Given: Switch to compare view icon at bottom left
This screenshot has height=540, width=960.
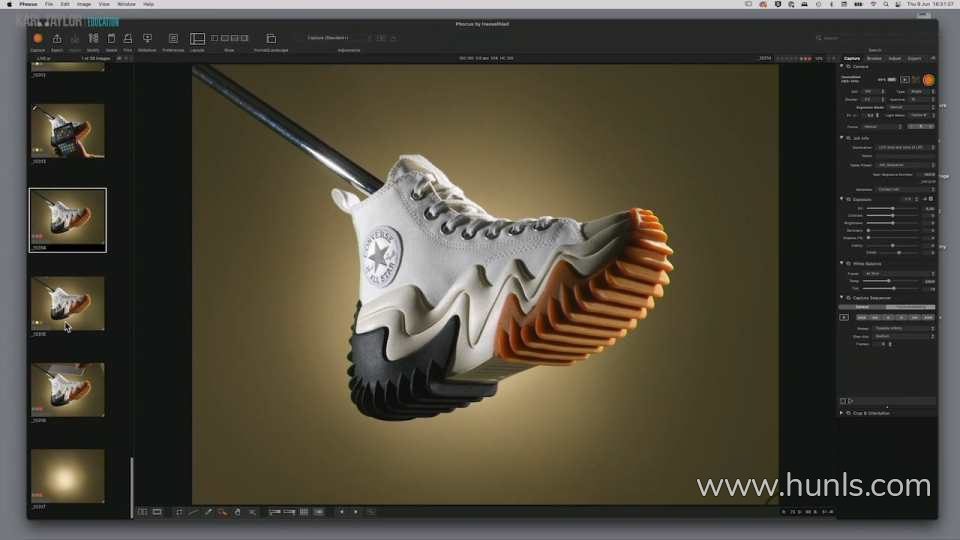Looking at the screenshot, I should tap(142, 512).
